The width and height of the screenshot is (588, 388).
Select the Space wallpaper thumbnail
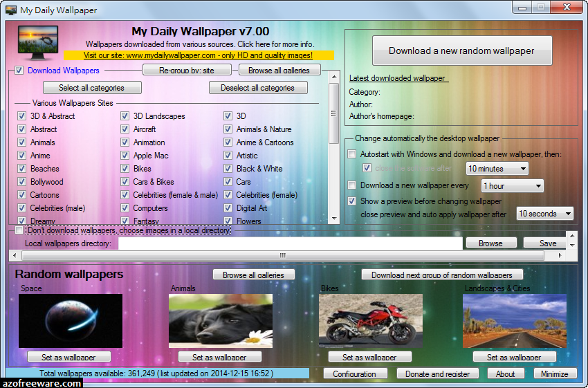[x=71, y=321]
